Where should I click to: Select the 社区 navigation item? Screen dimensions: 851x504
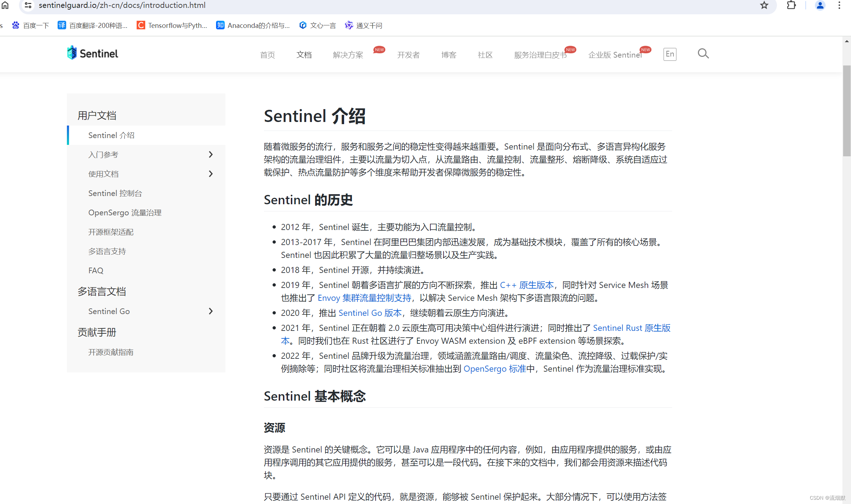[485, 55]
